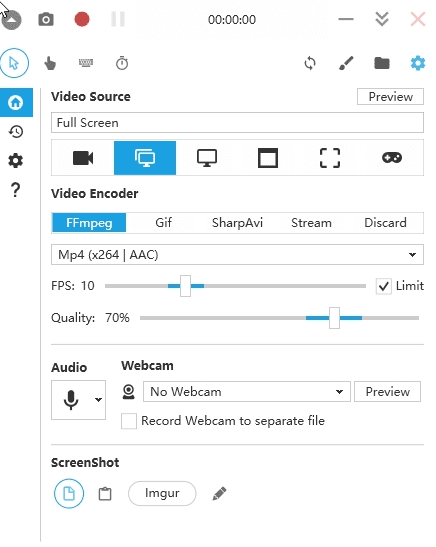Click the Imgur screenshot upload button
Screen dimensions: 436x547
[x=162, y=493]
